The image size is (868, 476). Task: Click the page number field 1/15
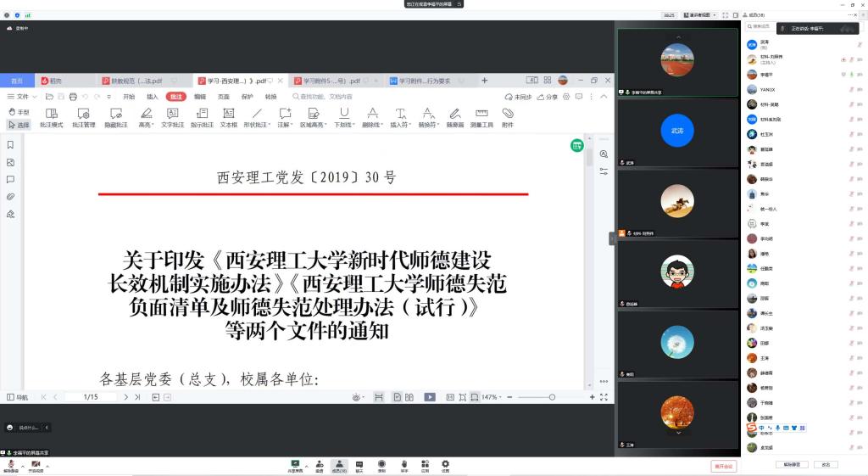pyautogui.click(x=91, y=397)
